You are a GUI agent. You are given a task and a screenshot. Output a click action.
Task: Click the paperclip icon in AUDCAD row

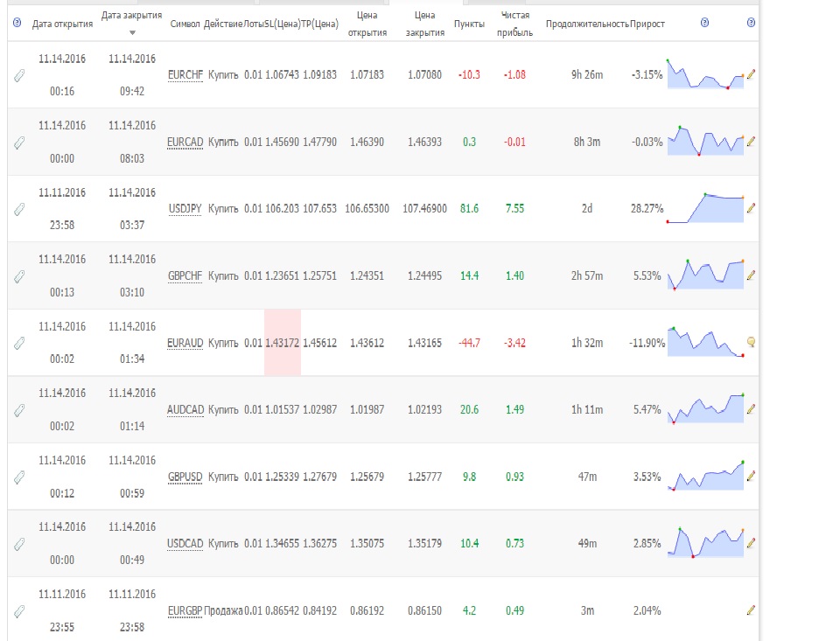tap(18, 411)
